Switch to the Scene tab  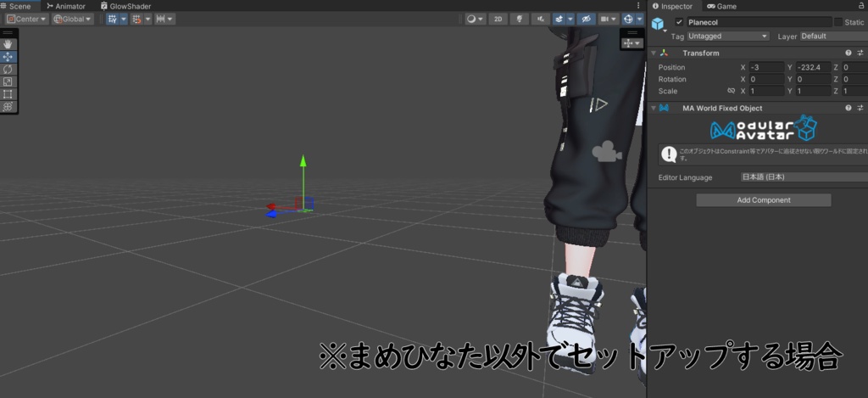pyautogui.click(x=20, y=6)
